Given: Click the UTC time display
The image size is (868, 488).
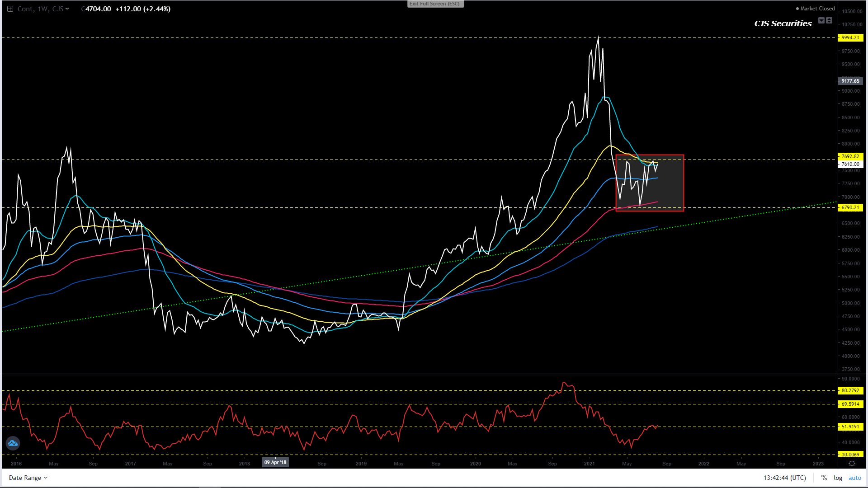Looking at the screenshot, I should (x=785, y=478).
